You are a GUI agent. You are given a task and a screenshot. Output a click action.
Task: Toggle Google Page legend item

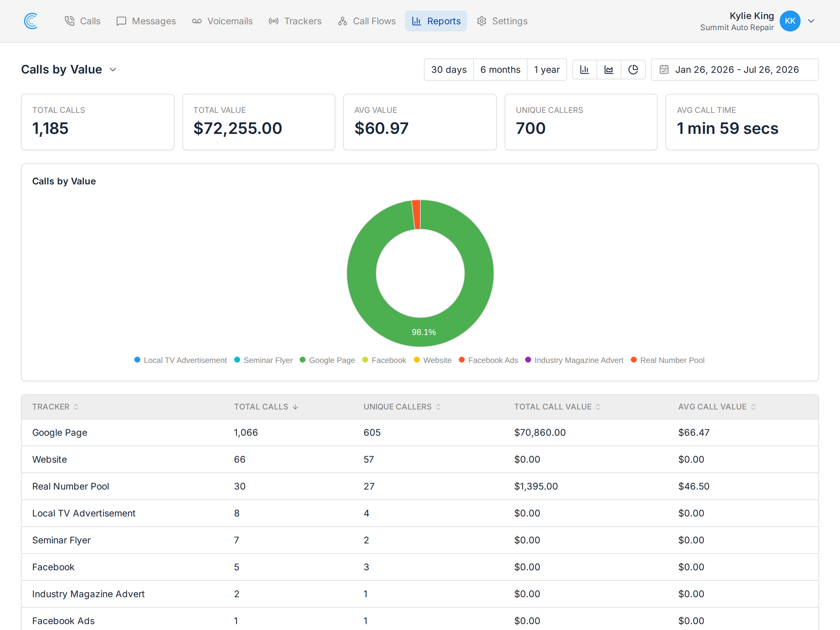point(327,360)
